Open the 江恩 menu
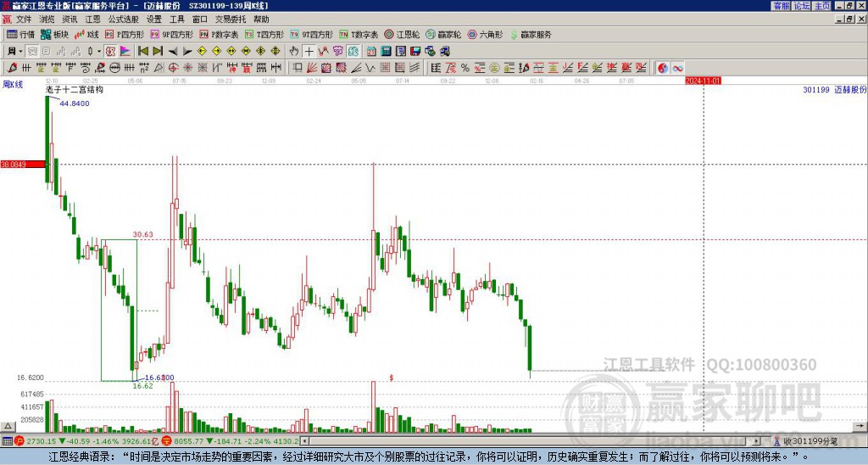Viewport: 868px width, 465px height. coord(92,20)
